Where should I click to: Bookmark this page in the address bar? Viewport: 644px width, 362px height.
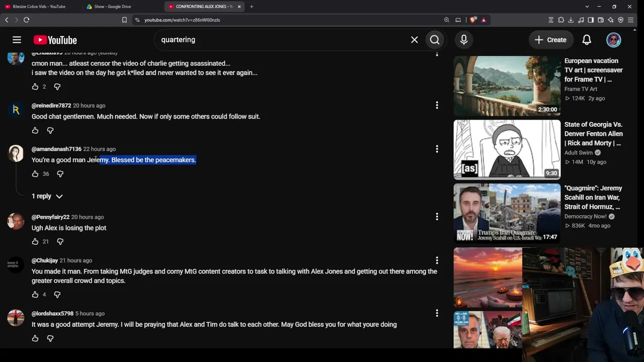pos(124,20)
